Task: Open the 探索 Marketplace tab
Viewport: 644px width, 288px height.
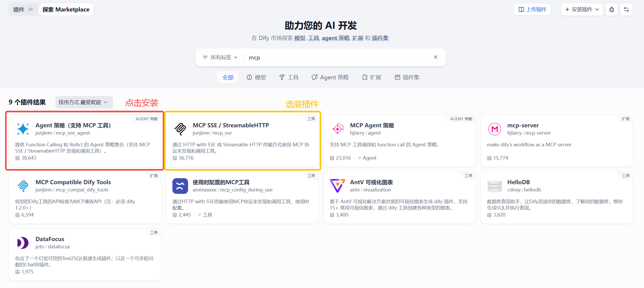Action: 66,9
